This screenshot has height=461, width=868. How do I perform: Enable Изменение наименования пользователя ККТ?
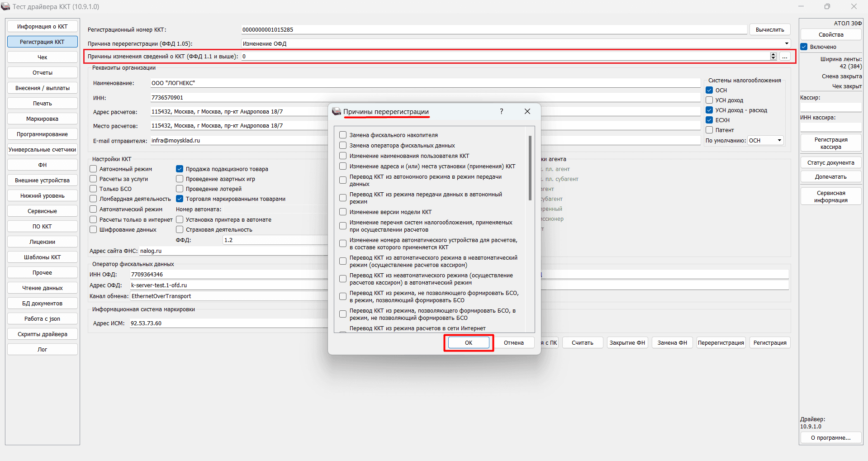(x=343, y=156)
